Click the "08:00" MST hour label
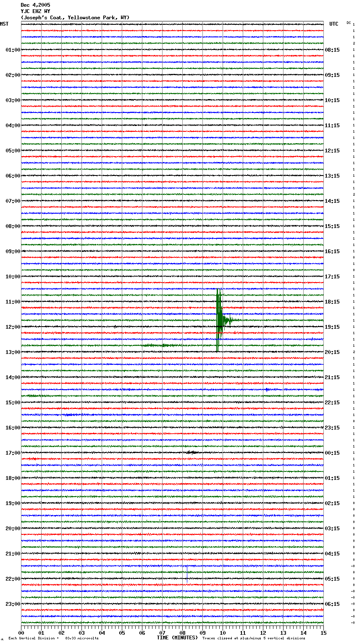 click(x=13, y=226)
